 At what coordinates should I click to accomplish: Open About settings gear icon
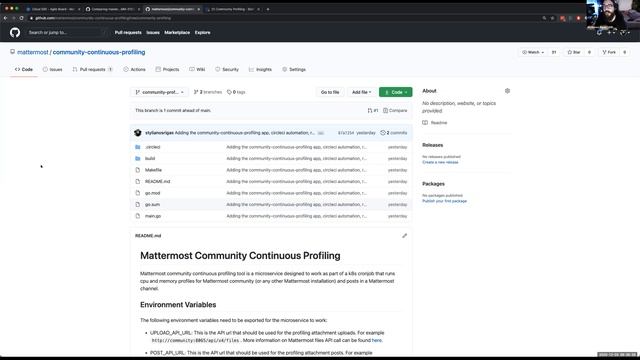pyautogui.click(x=507, y=91)
